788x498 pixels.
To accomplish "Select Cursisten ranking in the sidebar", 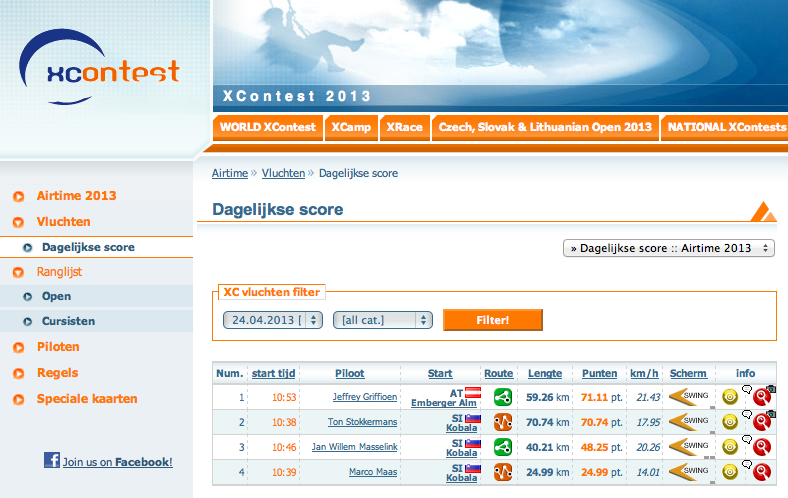I will (68, 321).
